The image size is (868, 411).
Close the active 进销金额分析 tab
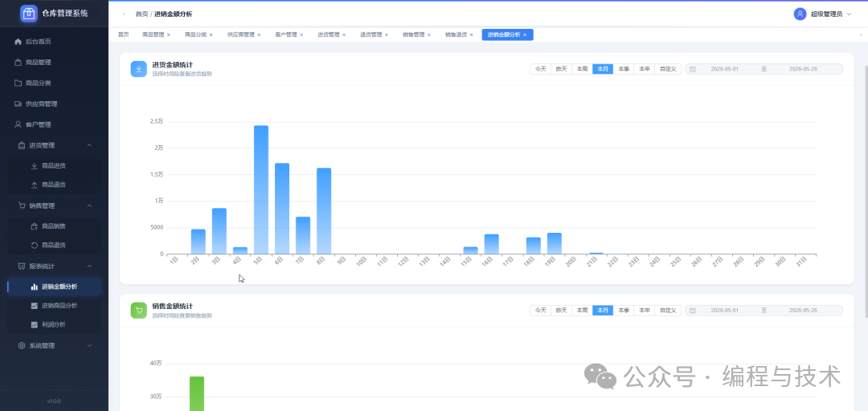525,35
